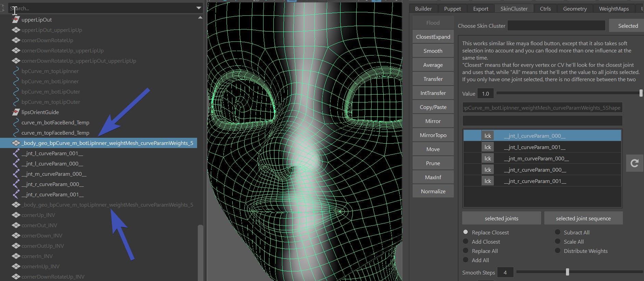Screen dimensions: 644x281
Task: Click the Smooth tool button
Action: (433, 51)
